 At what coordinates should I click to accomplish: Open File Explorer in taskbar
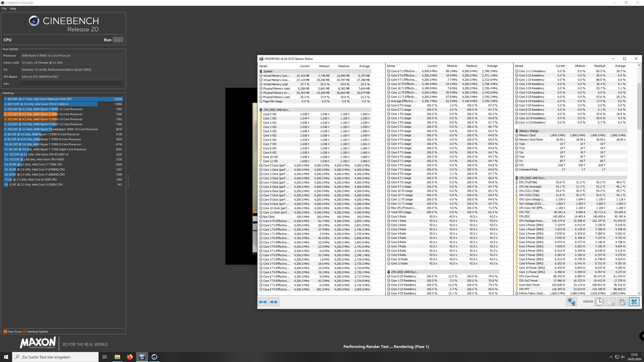pyautogui.click(x=117, y=357)
